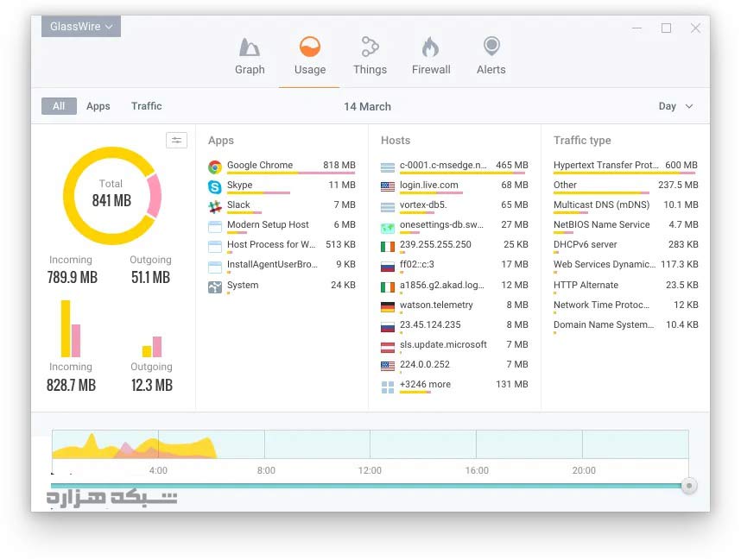Screen dimensions: 741x560
Task: Click the System app name
Action: point(243,286)
